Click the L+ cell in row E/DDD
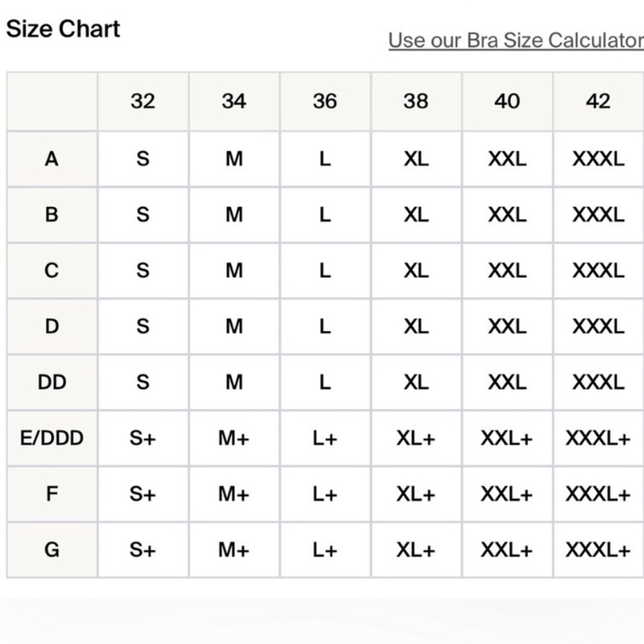 [x=325, y=438]
